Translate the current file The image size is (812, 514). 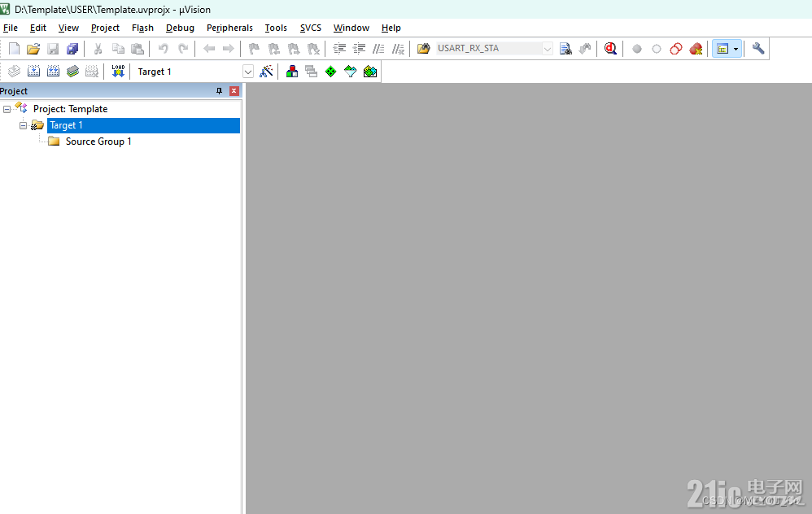[14, 72]
